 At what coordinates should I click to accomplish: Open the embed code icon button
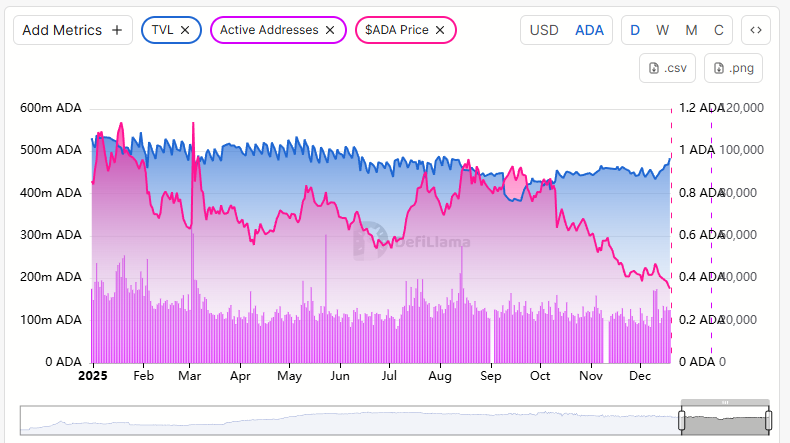pos(756,30)
